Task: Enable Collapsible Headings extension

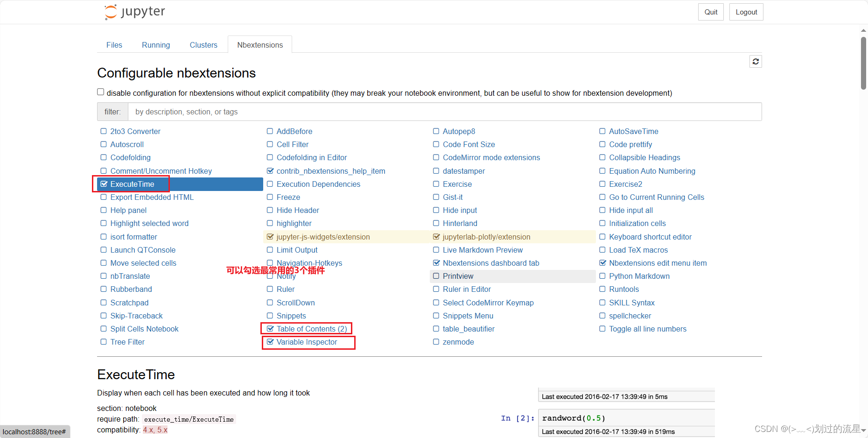Action: pos(602,157)
